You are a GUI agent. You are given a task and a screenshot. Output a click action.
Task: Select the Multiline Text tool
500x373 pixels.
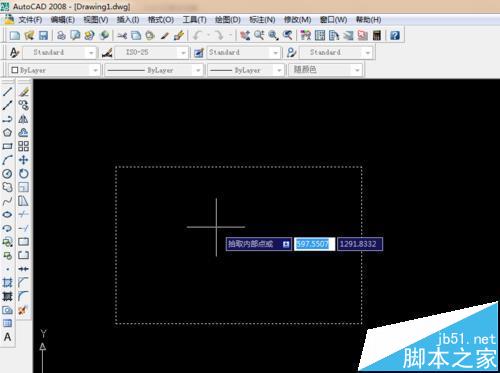point(7,337)
